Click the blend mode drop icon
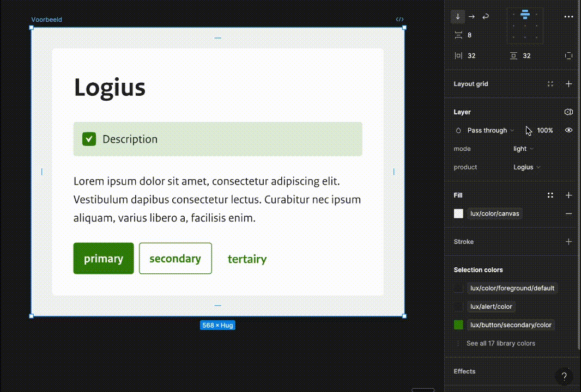Image resolution: width=581 pixels, height=392 pixels. click(x=458, y=130)
